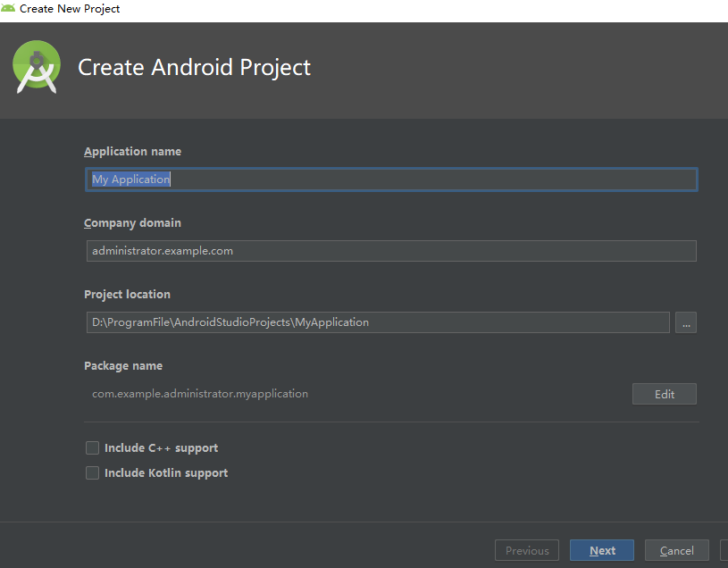Image resolution: width=728 pixels, height=568 pixels.
Task: Click the package name com.example.administrator.myapplication
Action: point(199,393)
